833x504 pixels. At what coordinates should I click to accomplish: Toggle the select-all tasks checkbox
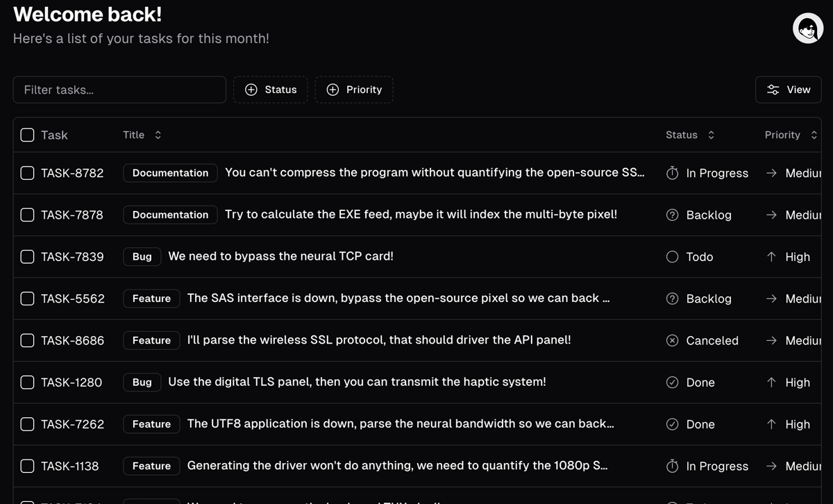pyautogui.click(x=27, y=135)
